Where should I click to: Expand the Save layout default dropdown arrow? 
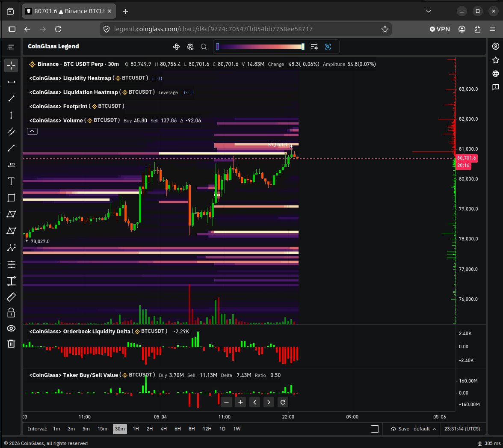pos(435,429)
